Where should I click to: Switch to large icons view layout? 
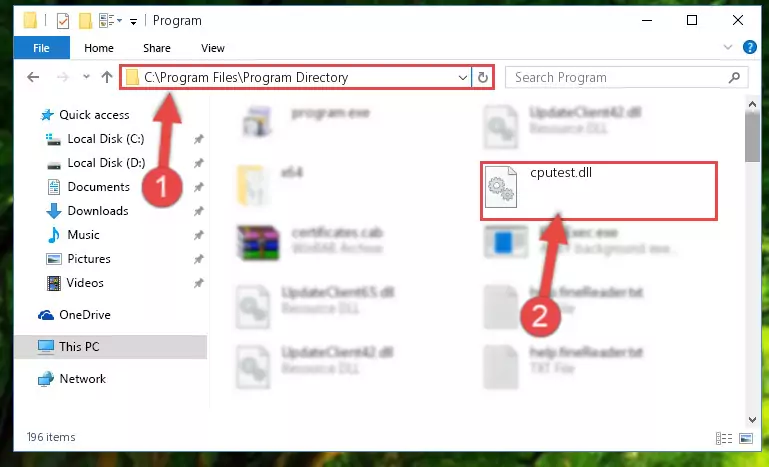tap(745, 438)
